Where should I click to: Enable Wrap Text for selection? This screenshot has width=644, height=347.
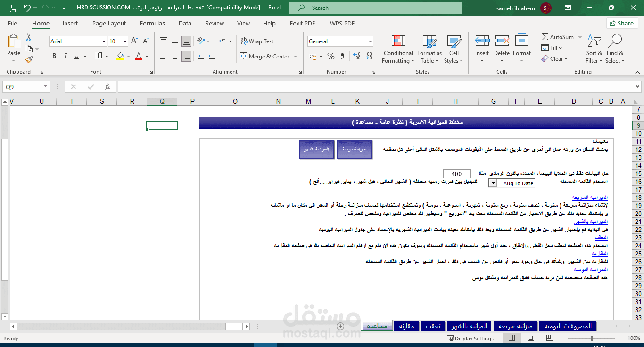tap(256, 41)
